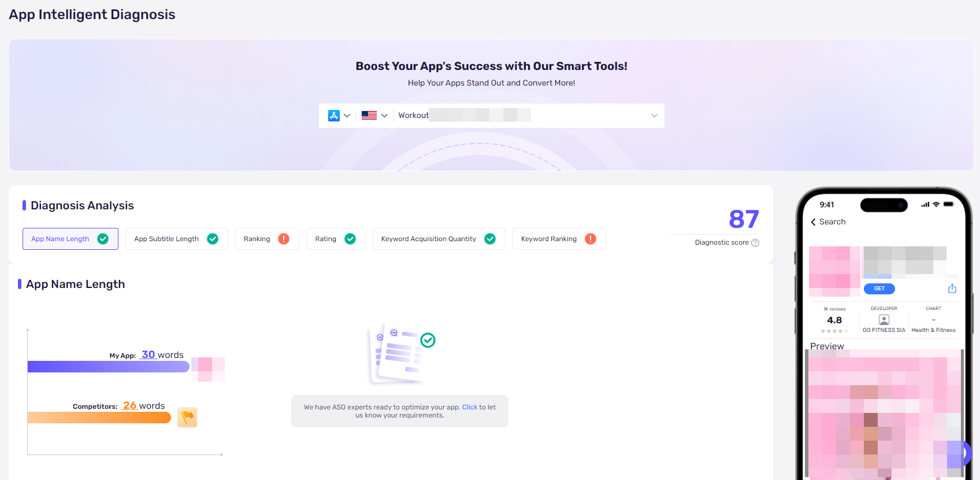Click the Diagnostic score help icon
This screenshot has width=980, height=480.
(x=755, y=243)
